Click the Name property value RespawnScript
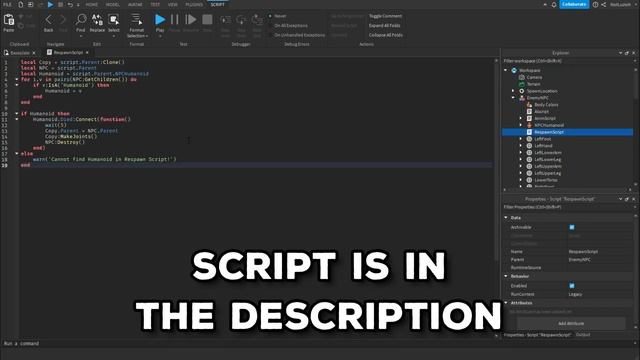The height and width of the screenshot is (360, 640). (583, 251)
